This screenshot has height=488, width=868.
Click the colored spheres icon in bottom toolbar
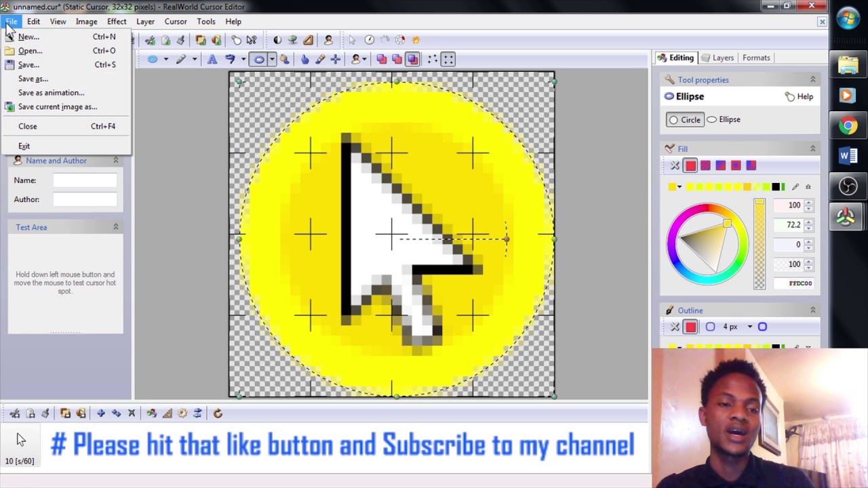coord(151,413)
